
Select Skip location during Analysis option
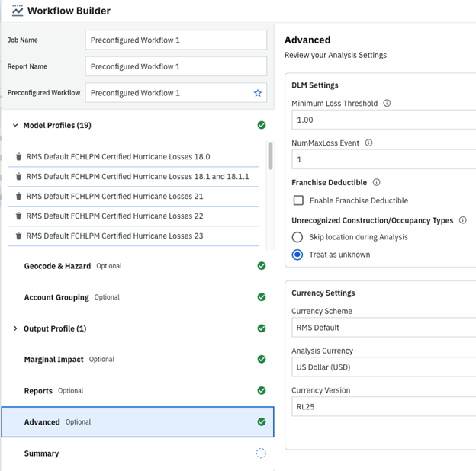(x=297, y=237)
